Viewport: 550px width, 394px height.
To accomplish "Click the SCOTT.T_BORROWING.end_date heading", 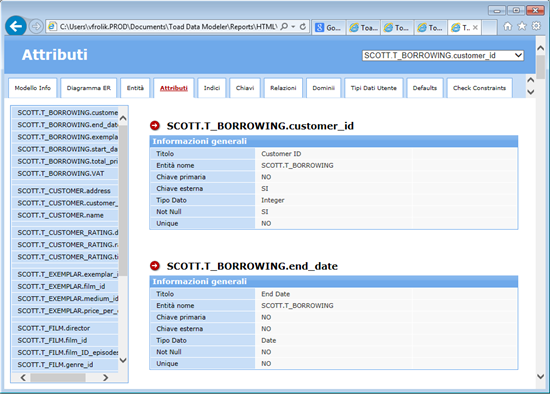I will tap(252, 266).
